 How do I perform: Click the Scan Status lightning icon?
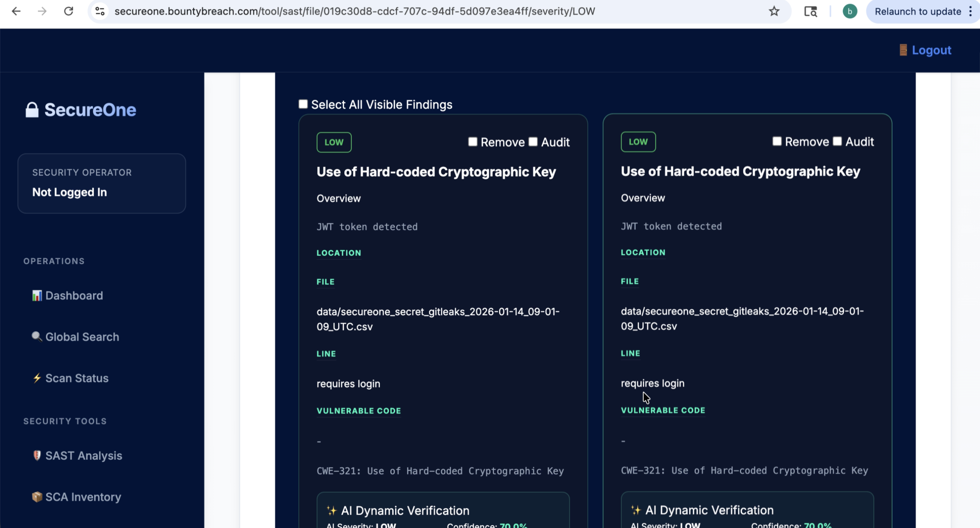pos(37,378)
